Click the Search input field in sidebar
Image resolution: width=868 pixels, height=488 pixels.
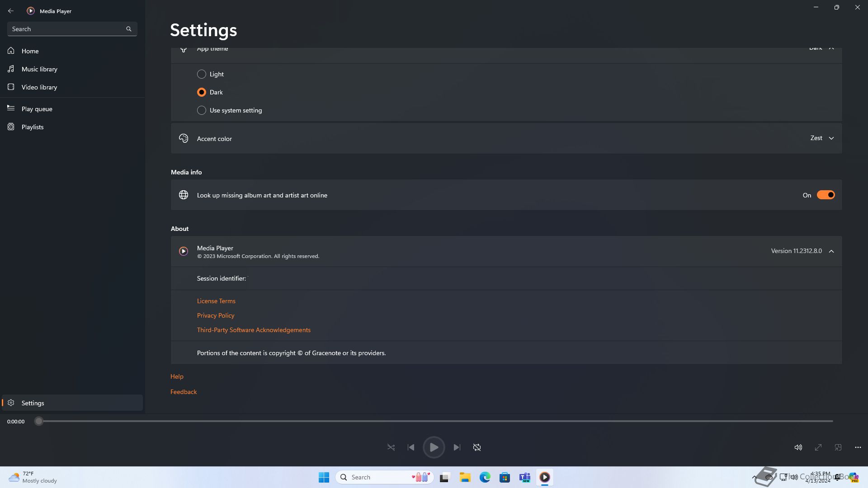click(x=72, y=29)
